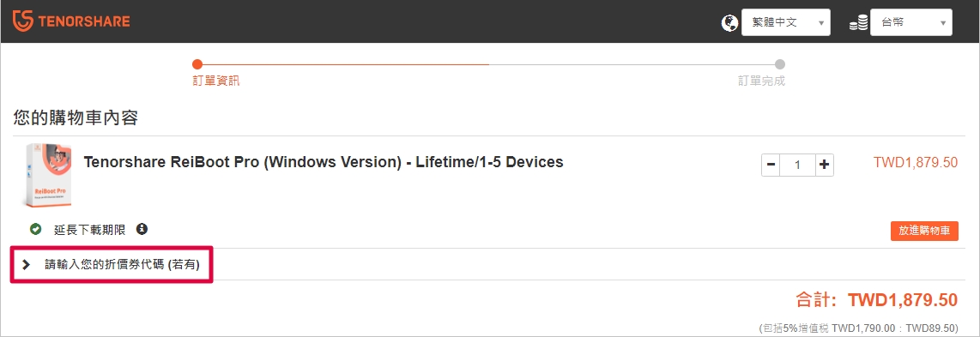The width and height of the screenshot is (980, 337).
Task: Decrease quantity with the minus button
Action: pyautogui.click(x=771, y=165)
